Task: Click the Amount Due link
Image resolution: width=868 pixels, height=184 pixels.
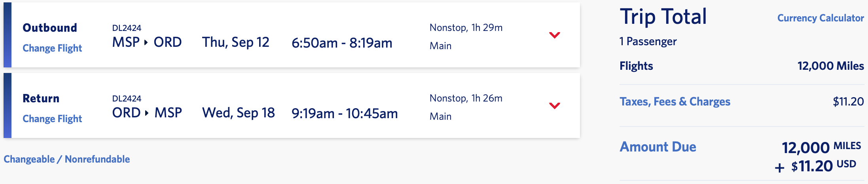Action: pyautogui.click(x=658, y=147)
